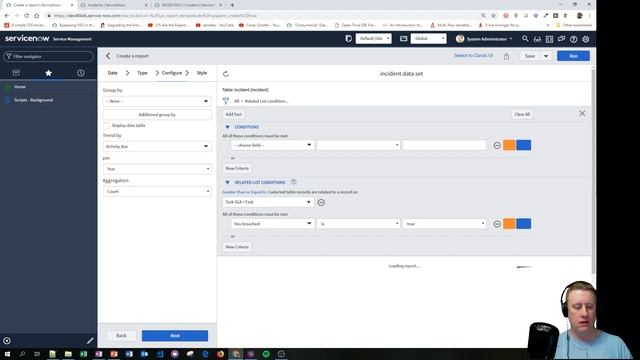
Task: Click the Add Sort button
Action: 233,114
